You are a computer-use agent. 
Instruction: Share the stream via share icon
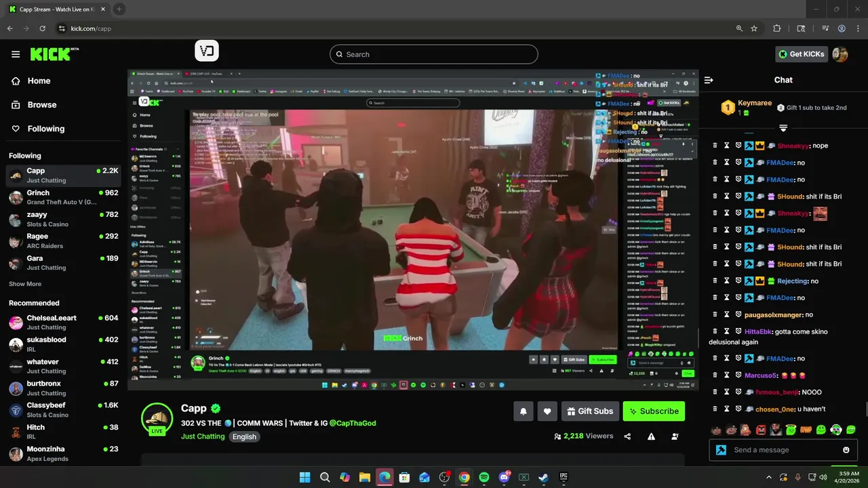[627, 436]
